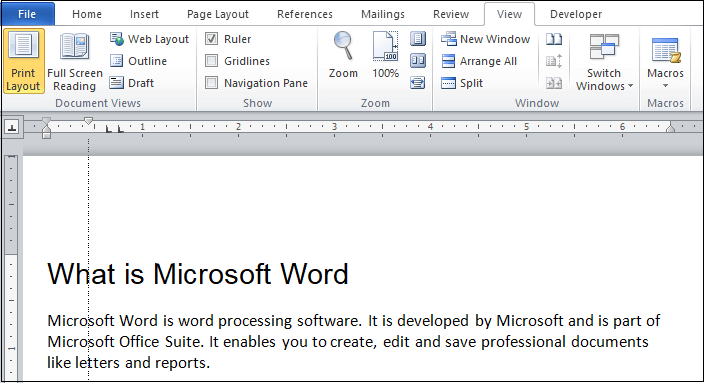Select the View tab
Image resolution: width=704 pixels, height=383 pixels.
[x=509, y=14]
